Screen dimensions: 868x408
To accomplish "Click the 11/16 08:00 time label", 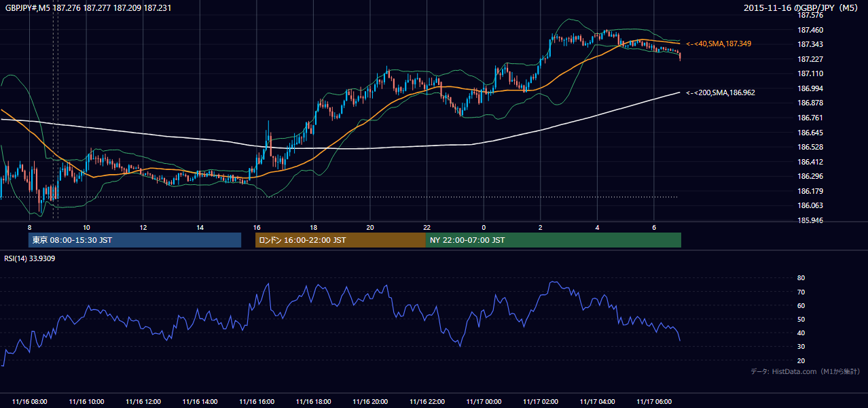I will point(29,402).
